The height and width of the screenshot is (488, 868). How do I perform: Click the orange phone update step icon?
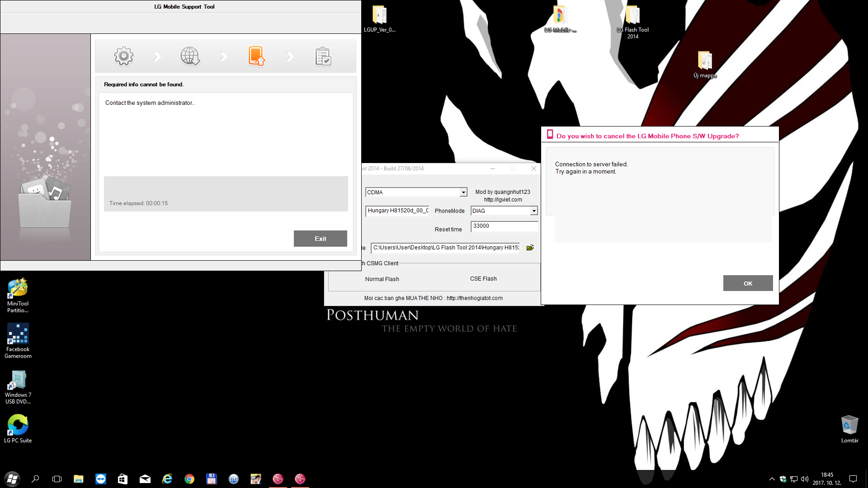[256, 56]
